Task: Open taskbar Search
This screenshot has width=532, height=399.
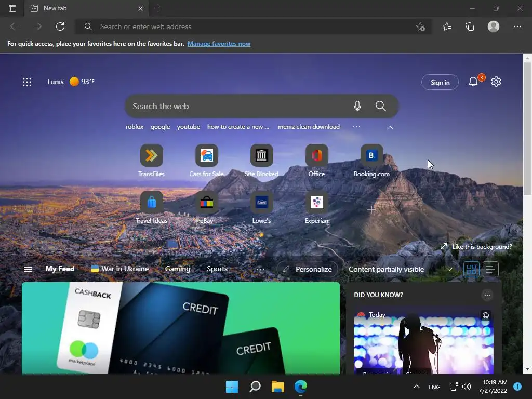Action: pos(255,387)
